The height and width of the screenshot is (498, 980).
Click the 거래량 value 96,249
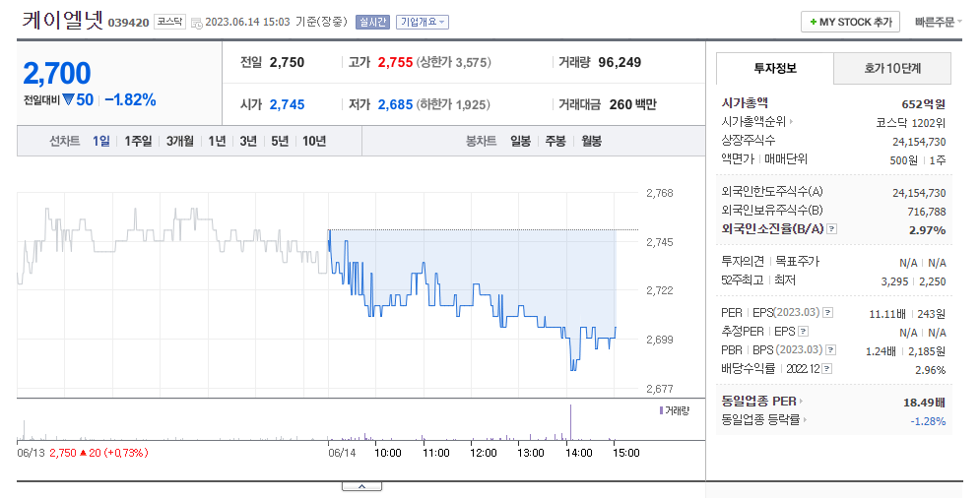point(620,62)
